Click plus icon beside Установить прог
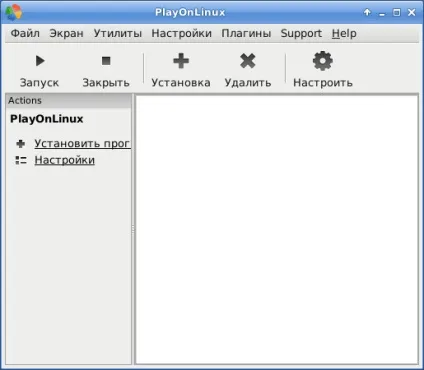The height and width of the screenshot is (370, 424). pos(21,144)
